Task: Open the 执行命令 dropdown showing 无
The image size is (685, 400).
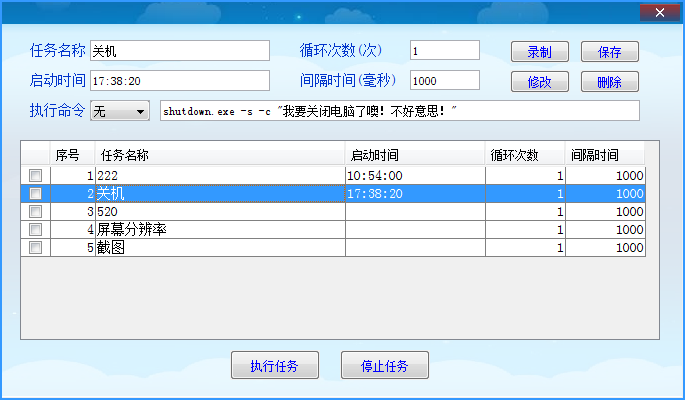Action: [120, 111]
